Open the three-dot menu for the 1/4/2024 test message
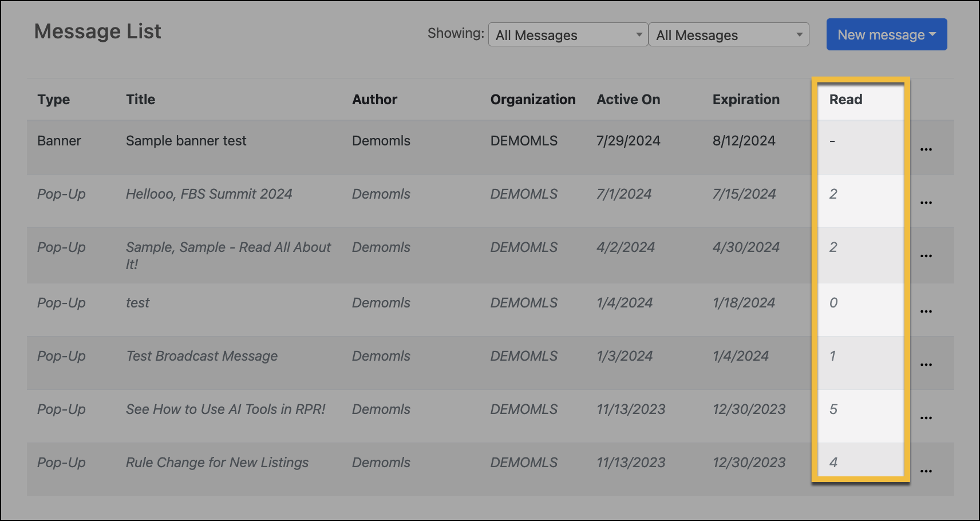Viewport: 980px width, 521px height. tap(926, 311)
